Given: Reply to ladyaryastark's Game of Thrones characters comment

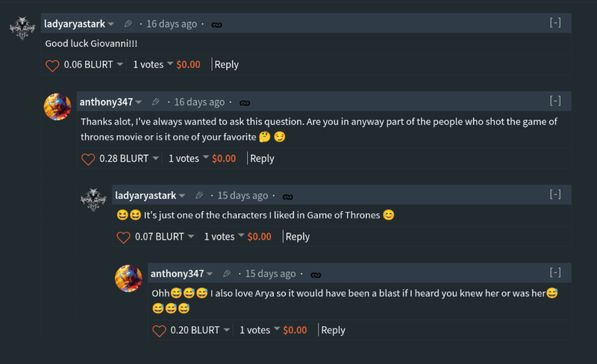Looking at the screenshot, I should click(298, 237).
